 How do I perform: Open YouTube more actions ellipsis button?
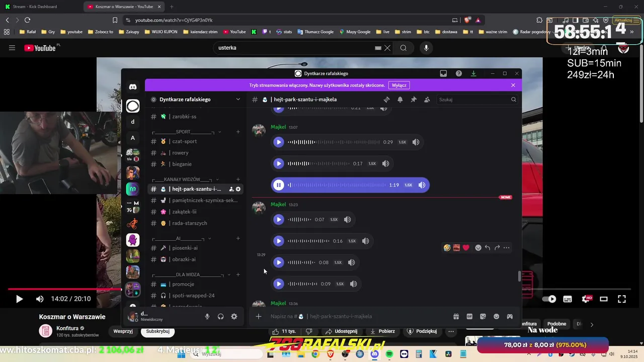pyautogui.click(x=451, y=331)
